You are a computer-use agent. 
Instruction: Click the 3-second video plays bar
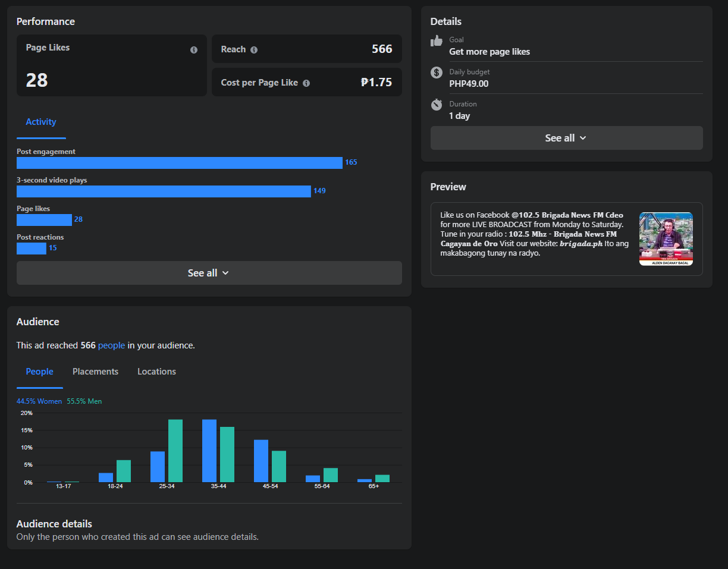(164, 191)
